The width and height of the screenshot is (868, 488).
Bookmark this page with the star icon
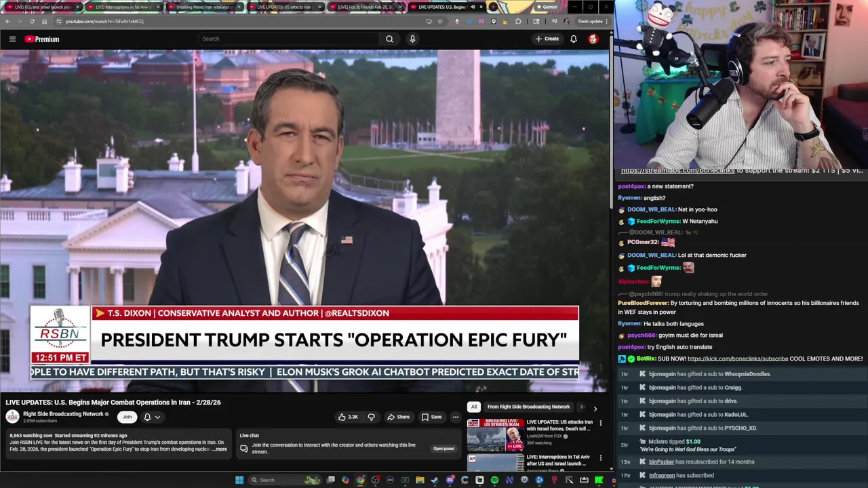coord(439,21)
